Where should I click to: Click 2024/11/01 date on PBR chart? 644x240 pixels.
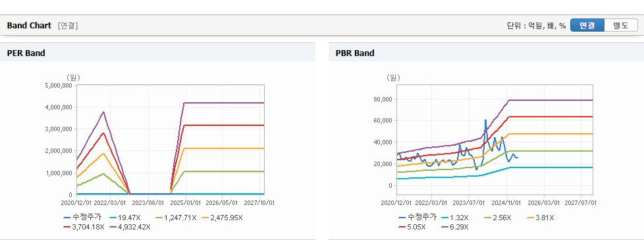pyautogui.click(x=507, y=202)
